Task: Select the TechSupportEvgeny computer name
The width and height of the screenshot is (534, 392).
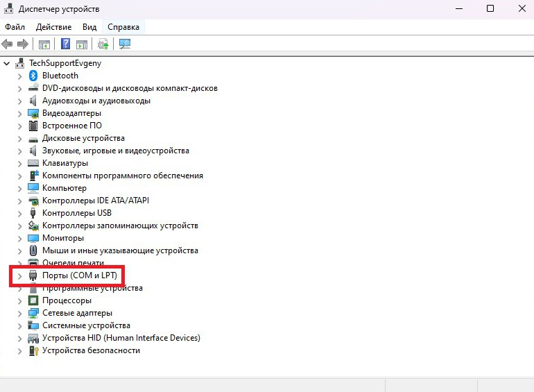Action: (65, 63)
